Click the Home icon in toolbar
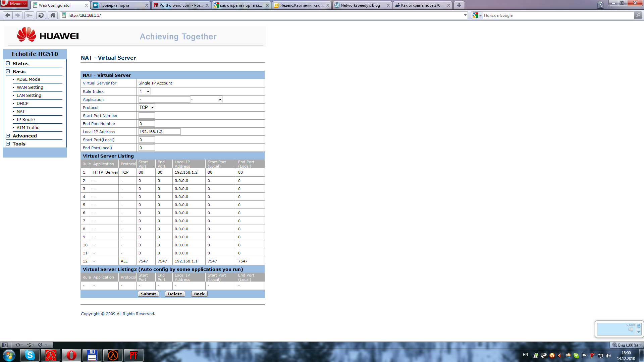Viewport: 644px width, 362px height. 53,15
